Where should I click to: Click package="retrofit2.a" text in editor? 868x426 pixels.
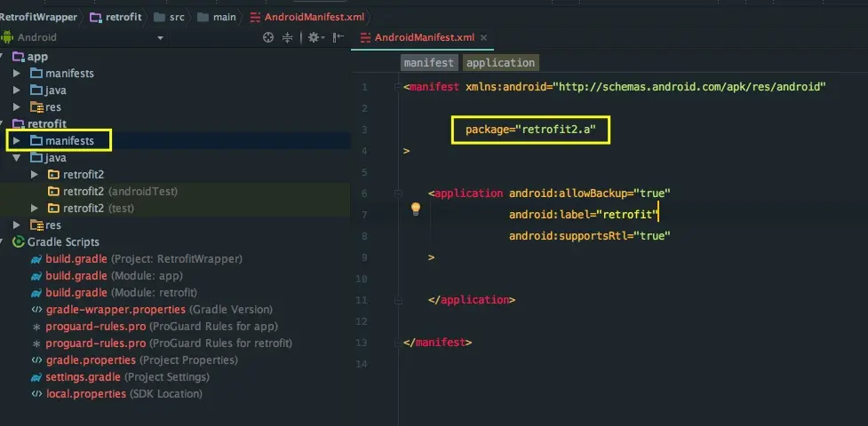tap(530, 130)
